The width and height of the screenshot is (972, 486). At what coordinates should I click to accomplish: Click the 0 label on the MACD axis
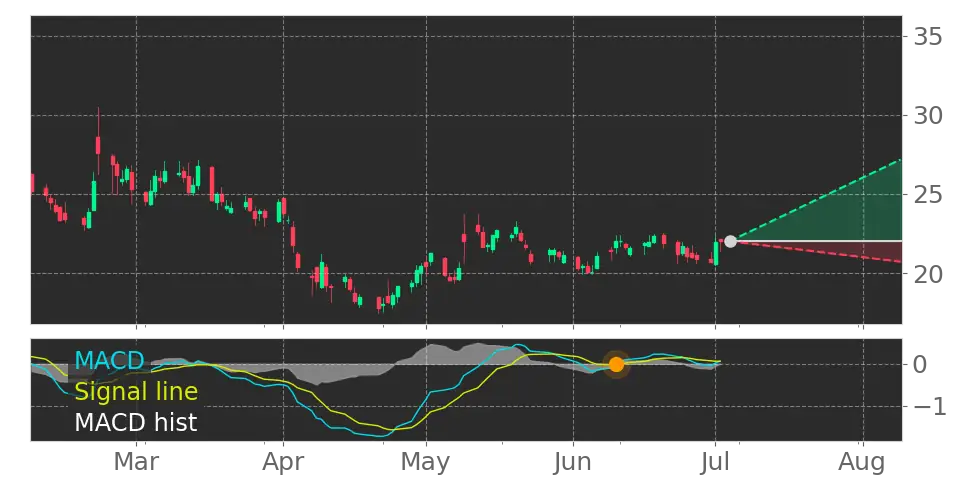coord(921,364)
